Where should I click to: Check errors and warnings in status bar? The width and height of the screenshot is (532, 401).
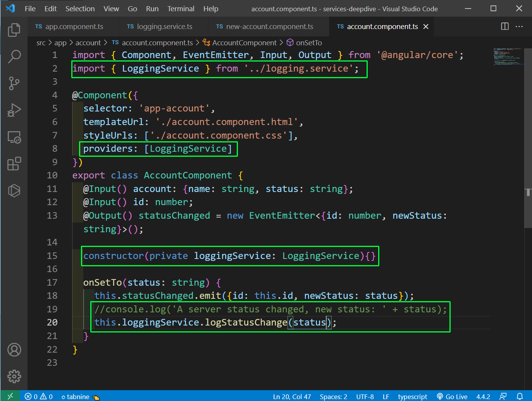click(38, 396)
